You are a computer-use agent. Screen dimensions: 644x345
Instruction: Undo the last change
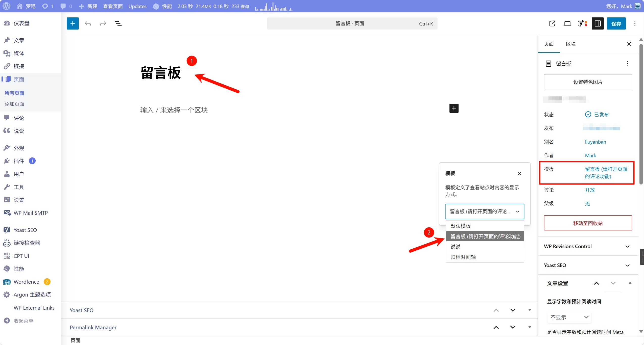pyautogui.click(x=88, y=23)
